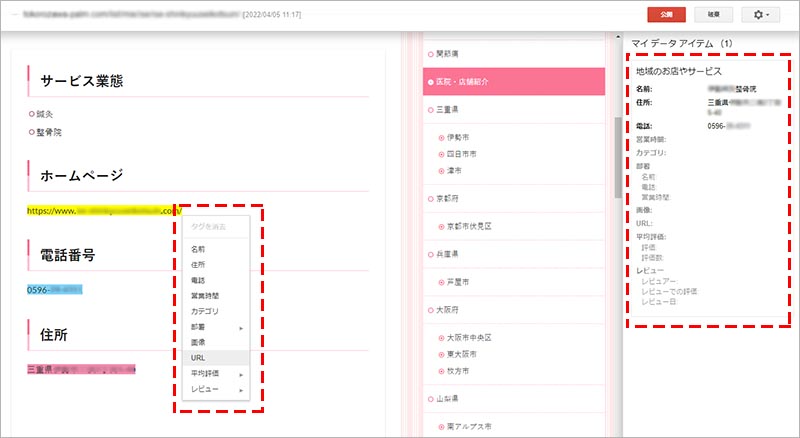Choose 住所 from the tag context menu
Viewport: 800px width, 438px height.
(198, 264)
